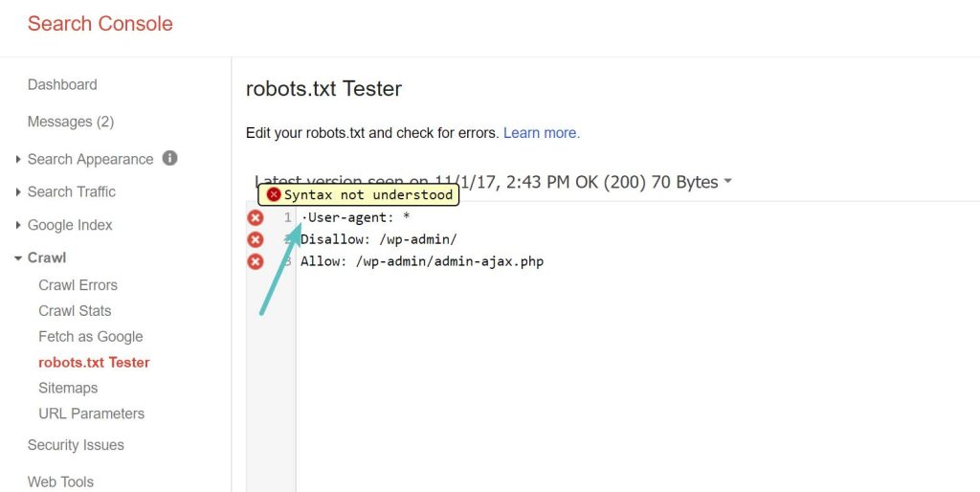Click the Learn more link
Image resolution: width=980 pixels, height=492 pixels.
pos(542,133)
